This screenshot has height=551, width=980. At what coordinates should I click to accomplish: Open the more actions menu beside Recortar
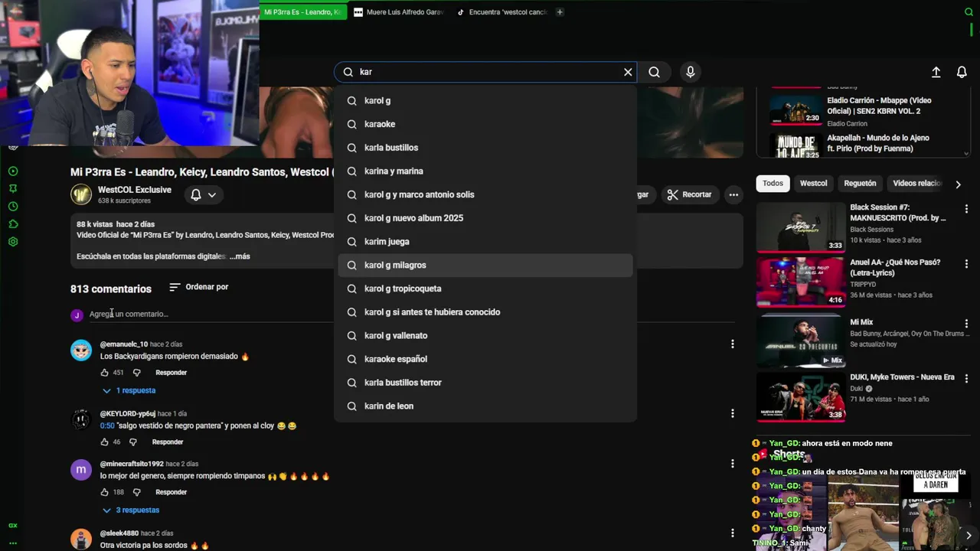pyautogui.click(x=733, y=194)
